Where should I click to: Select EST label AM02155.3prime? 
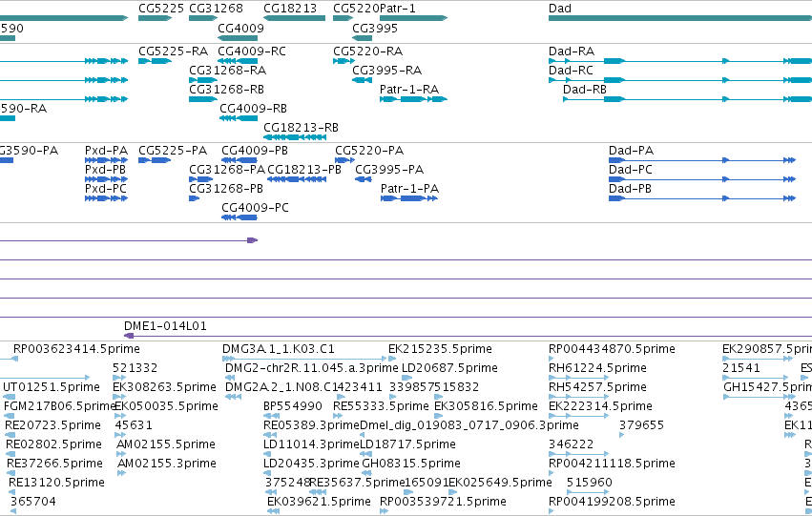pyautogui.click(x=166, y=464)
